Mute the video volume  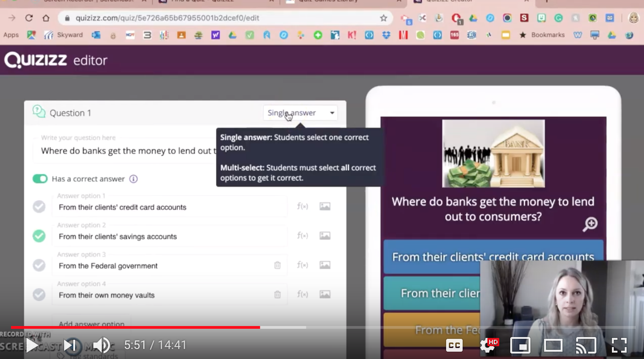coord(101,345)
